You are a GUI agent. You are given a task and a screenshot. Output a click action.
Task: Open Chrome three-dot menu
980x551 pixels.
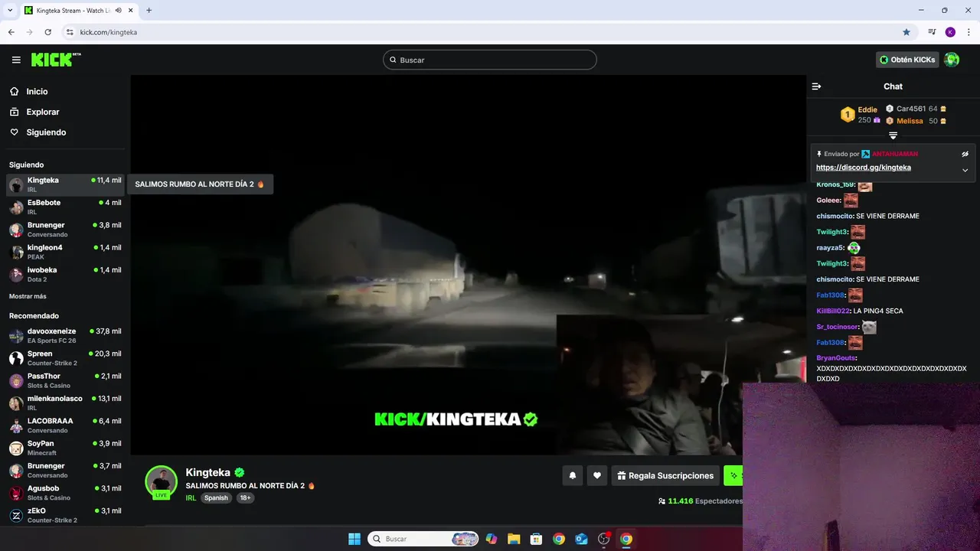click(969, 32)
